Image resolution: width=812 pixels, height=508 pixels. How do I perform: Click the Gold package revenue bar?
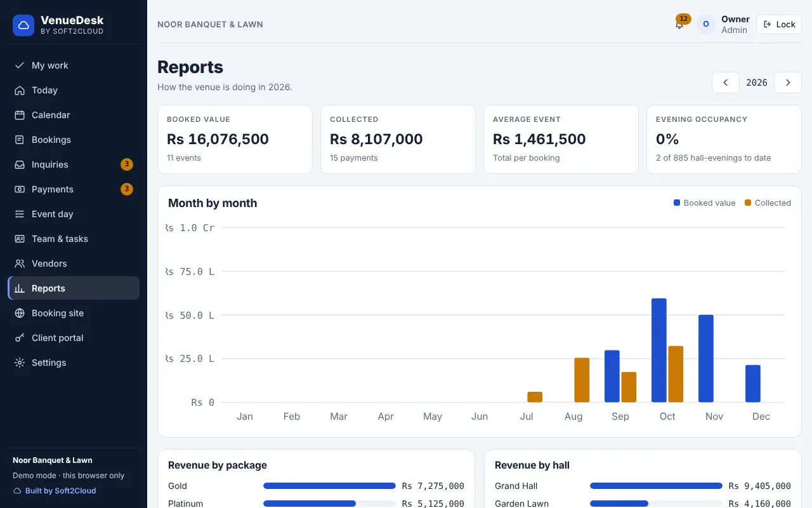[329, 486]
